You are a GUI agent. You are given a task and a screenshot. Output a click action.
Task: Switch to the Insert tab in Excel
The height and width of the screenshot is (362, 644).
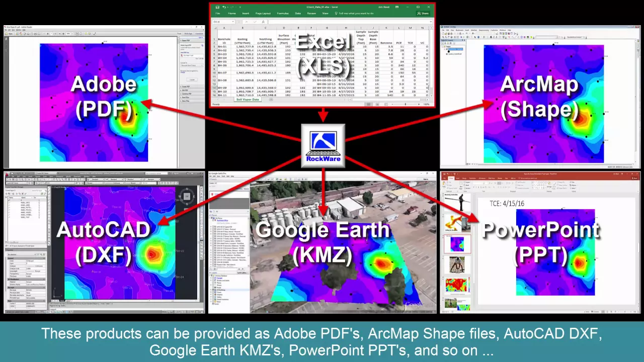tap(246, 13)
